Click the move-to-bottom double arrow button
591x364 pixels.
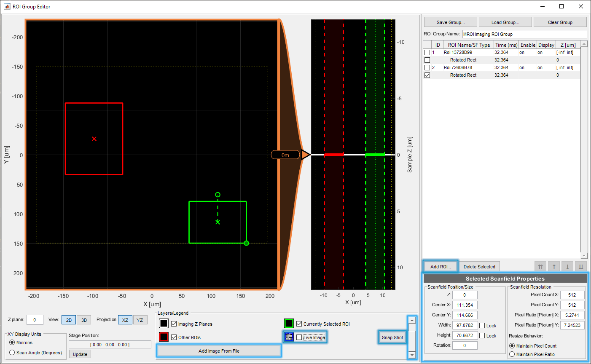pyautogui.click(x=581, y=267)
